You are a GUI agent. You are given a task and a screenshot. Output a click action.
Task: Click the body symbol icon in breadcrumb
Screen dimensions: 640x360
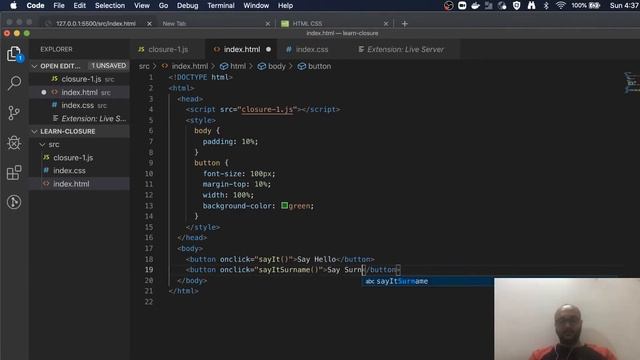[x=262, y=66]
